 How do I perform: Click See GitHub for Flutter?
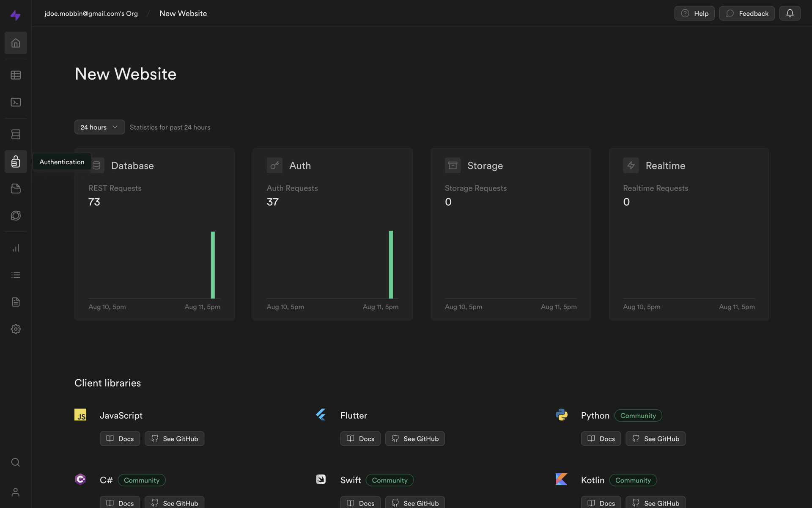(415, 439)
